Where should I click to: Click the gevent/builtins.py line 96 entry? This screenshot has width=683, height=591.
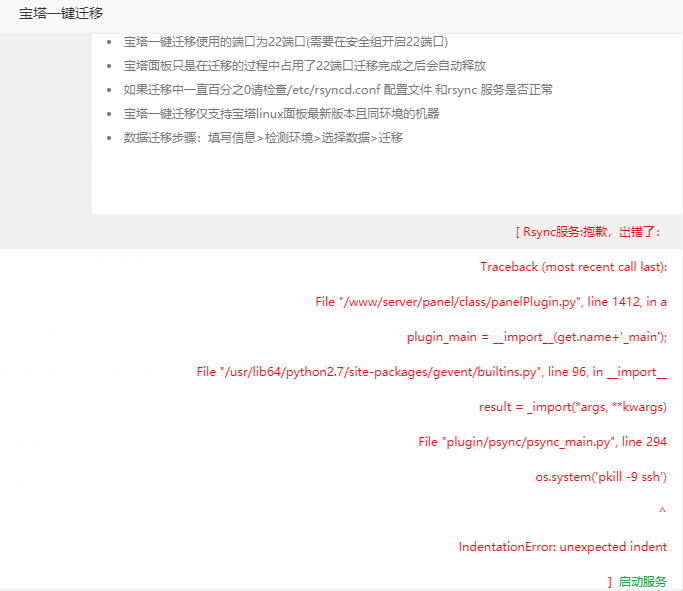click(x=432, y=371)
